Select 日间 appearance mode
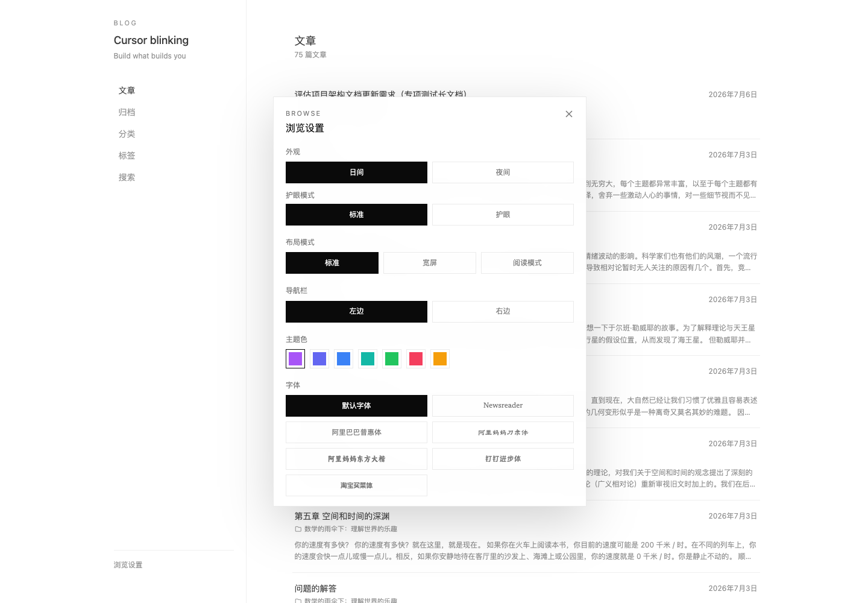Viewport: 868px width, 603px height. [356, 172]
